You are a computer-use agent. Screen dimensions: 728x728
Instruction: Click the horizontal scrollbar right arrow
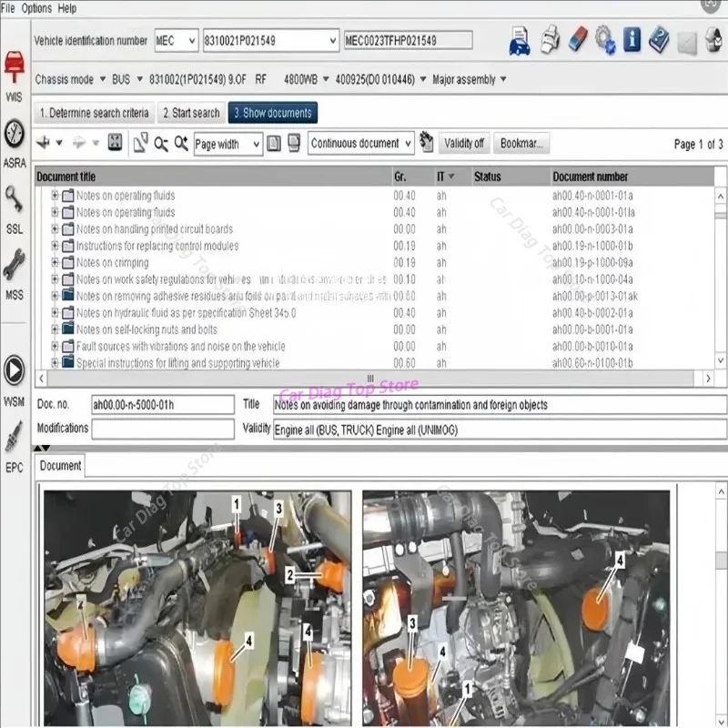click(708, 379)
